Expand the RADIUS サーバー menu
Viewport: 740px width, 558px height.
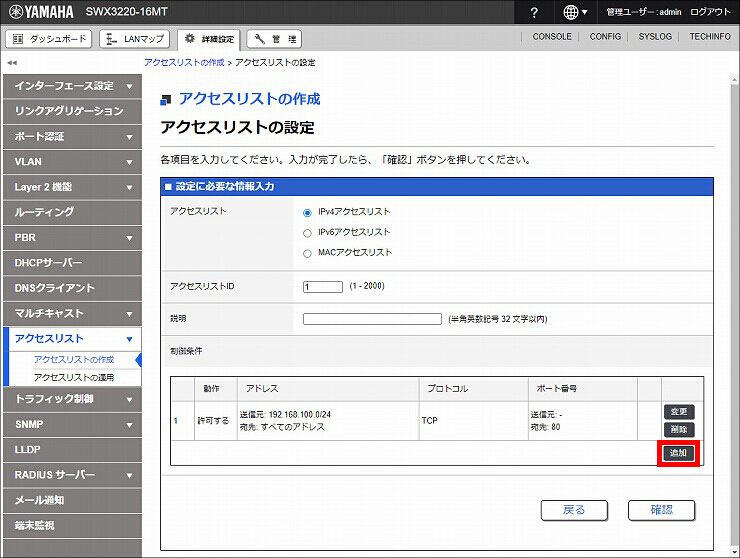(72, 475)
